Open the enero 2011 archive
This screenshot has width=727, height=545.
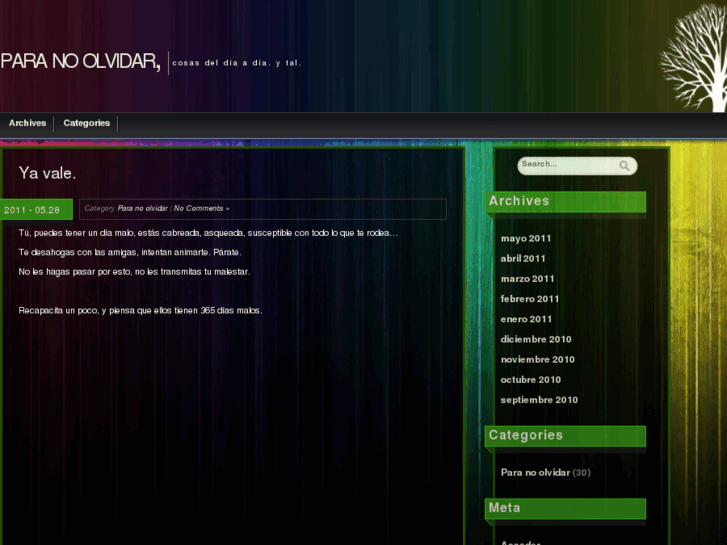point(526,319)
